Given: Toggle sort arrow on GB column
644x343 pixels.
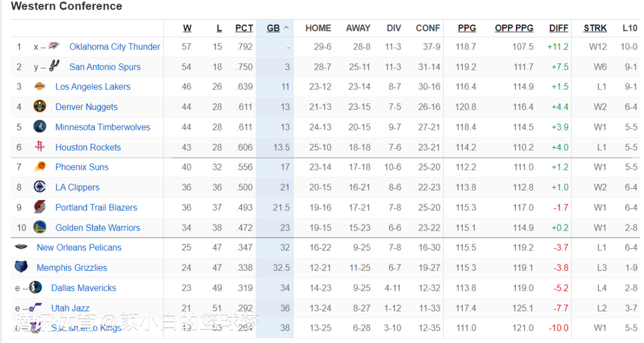Looking at the screenshot, I should (286, 28).
